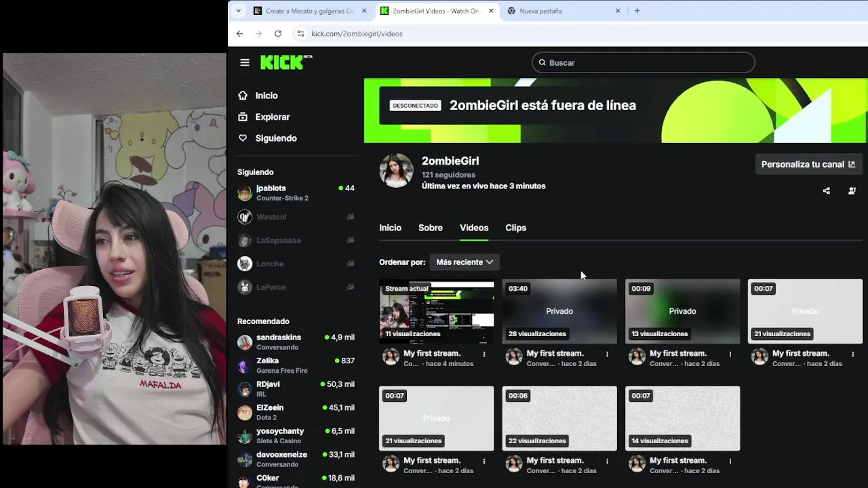Click the DESCONECTADO badge
This screenshot has width=868, height=488.
tap(416, 106)
